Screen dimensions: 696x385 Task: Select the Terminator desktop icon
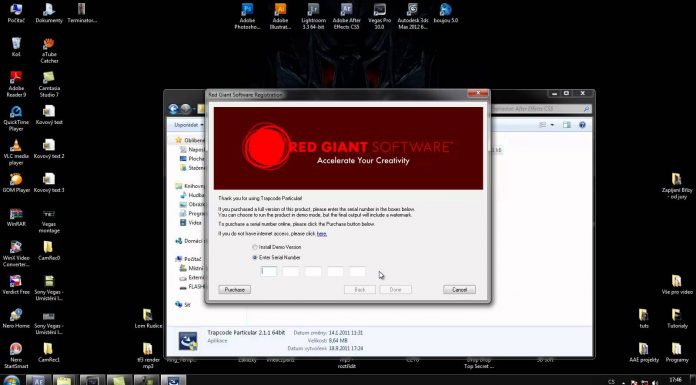point(82,13)
